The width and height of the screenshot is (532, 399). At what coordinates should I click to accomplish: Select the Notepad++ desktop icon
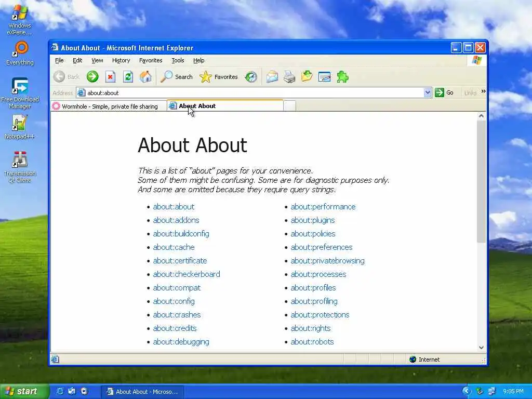tap(19, 127)
